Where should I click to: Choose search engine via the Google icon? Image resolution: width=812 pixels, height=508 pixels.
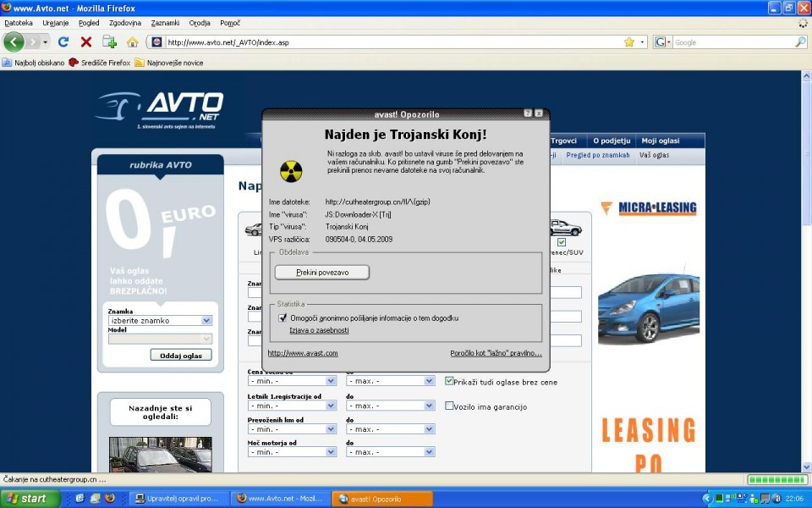[x=662, y=42]
